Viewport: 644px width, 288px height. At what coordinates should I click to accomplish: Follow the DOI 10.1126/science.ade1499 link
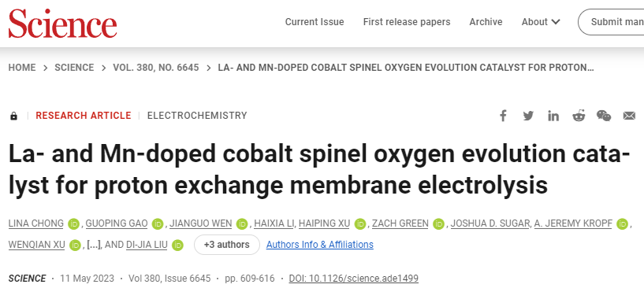tap(354, 279)
